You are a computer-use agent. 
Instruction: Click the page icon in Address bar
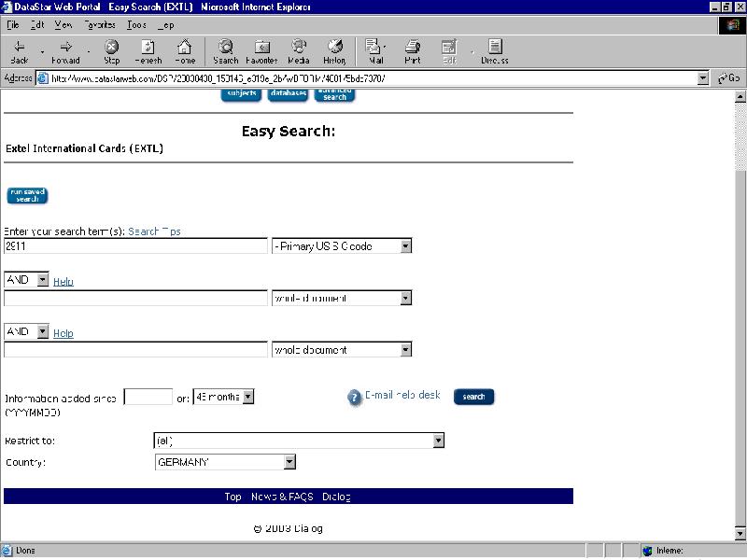pos(43,78)
